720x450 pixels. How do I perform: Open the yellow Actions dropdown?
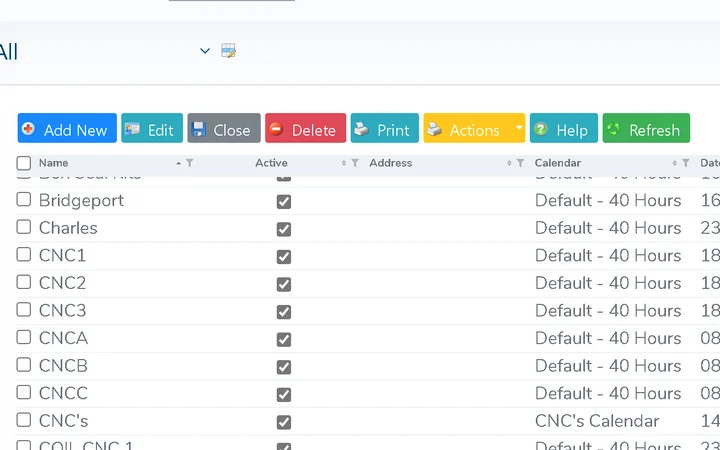(474, 128)
